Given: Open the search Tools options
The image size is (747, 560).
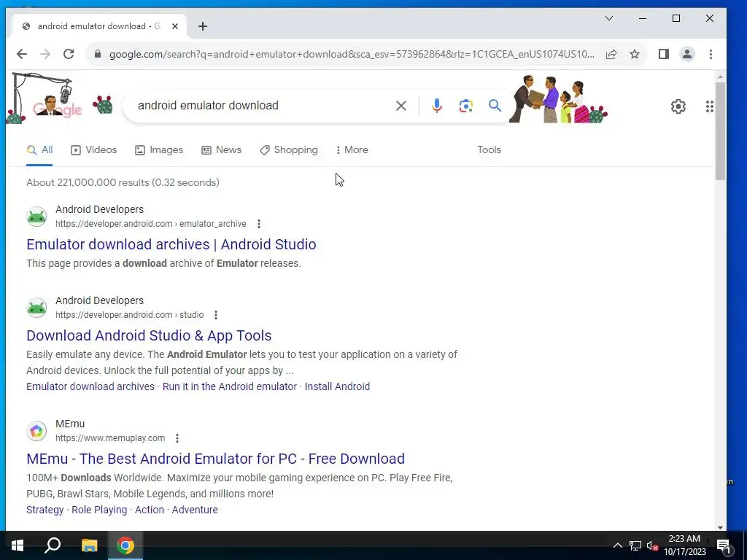Looking at the screenshot, I should (489, 150).
